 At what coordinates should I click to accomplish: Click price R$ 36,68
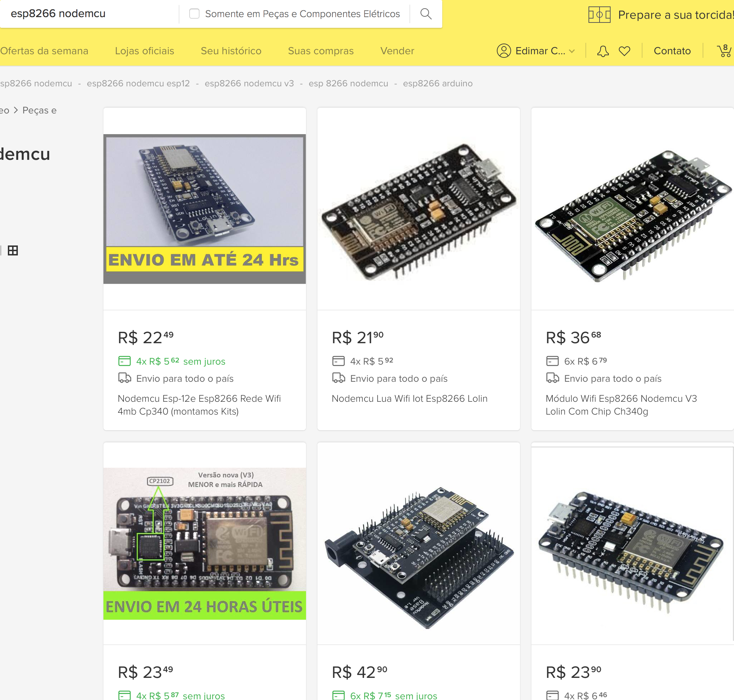click(x=573, y=337)
